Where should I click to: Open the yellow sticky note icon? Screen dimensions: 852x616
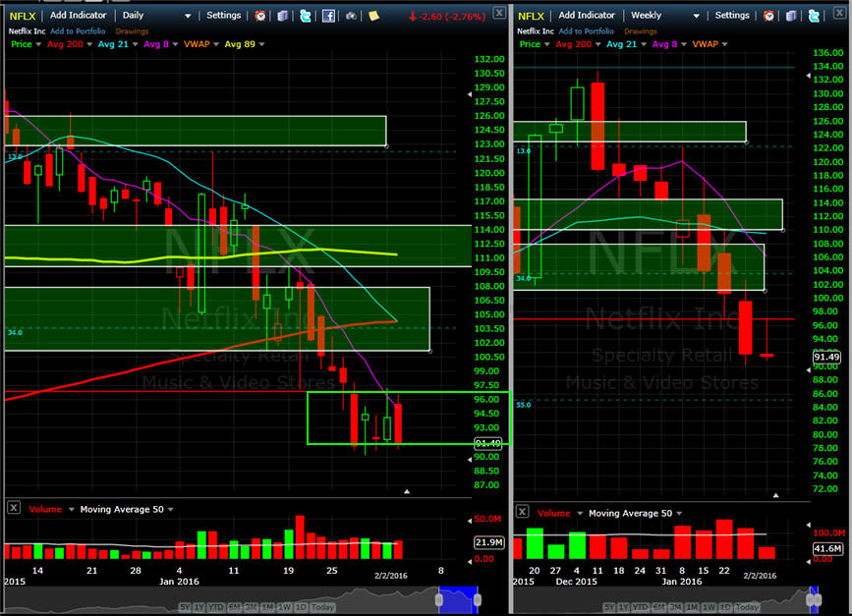[x=374, y=16]
